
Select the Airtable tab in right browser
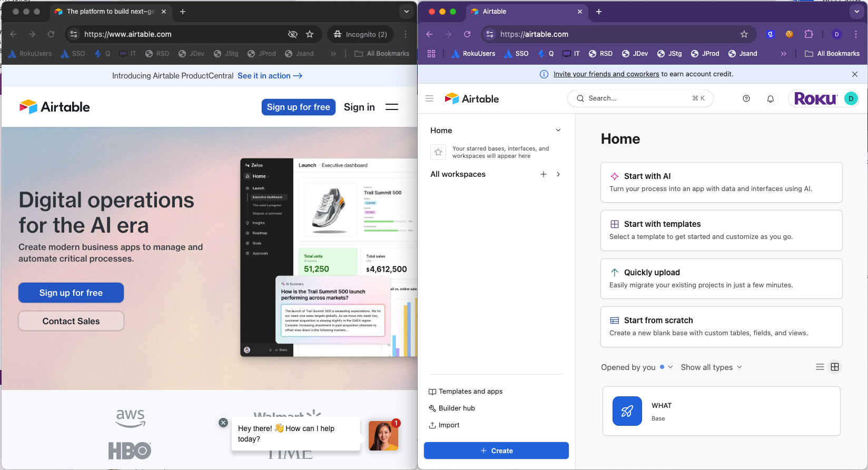click(527, 11)
